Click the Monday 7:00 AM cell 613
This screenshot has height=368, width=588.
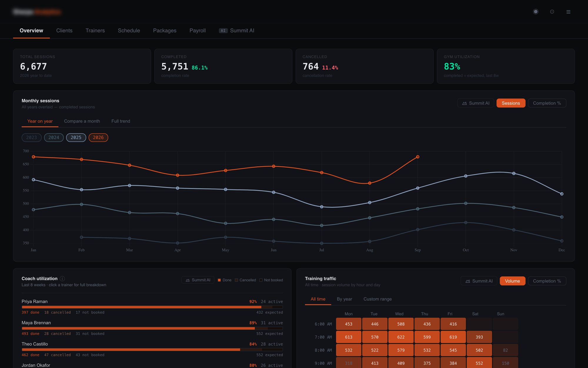pos(349,337)
